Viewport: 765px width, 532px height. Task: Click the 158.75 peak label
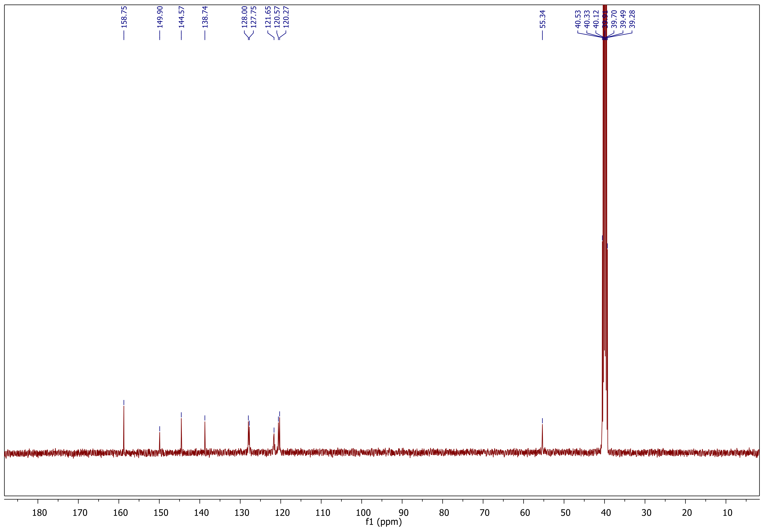point(124,17)
